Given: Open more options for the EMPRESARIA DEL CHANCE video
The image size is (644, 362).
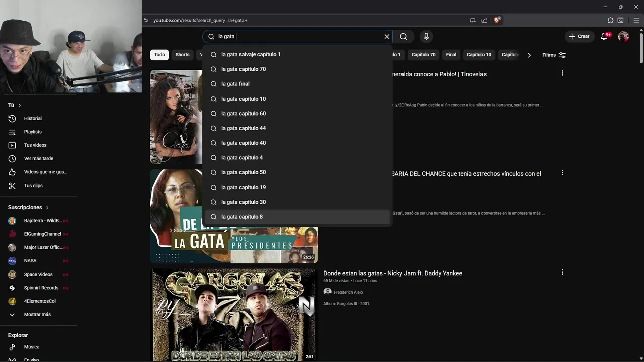Looking at the screenshot, I should (562, 173).
